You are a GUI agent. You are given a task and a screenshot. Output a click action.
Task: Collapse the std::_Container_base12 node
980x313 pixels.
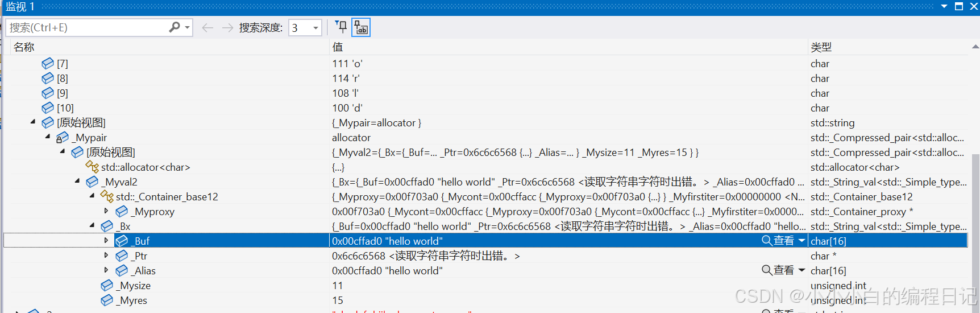point(92,196)
